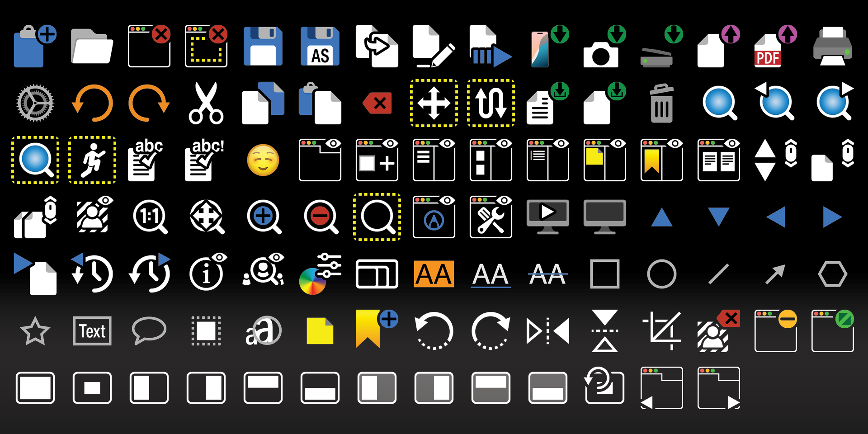The width and height of the screenshot is (868, 434).
Task: Click the red delete backspace icon
Action: [377, 103]
